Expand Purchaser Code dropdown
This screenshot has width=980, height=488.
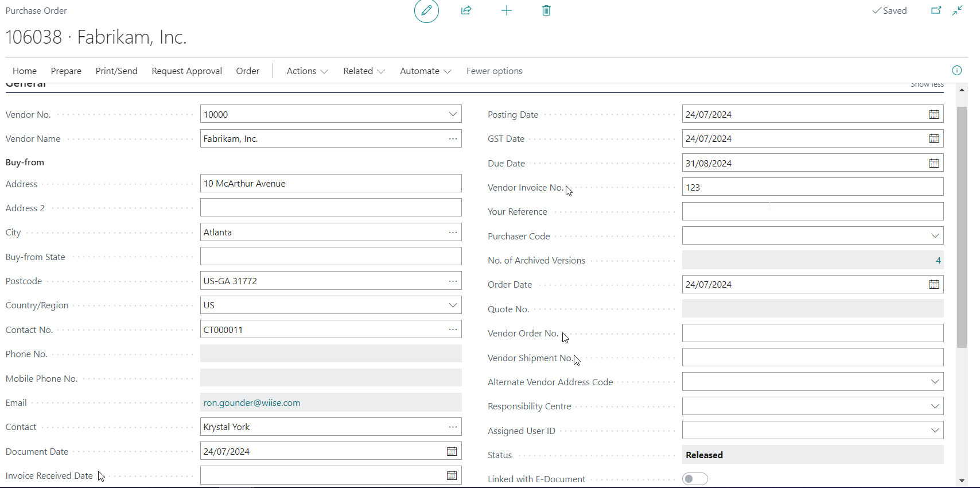click(x=935, y=236)
